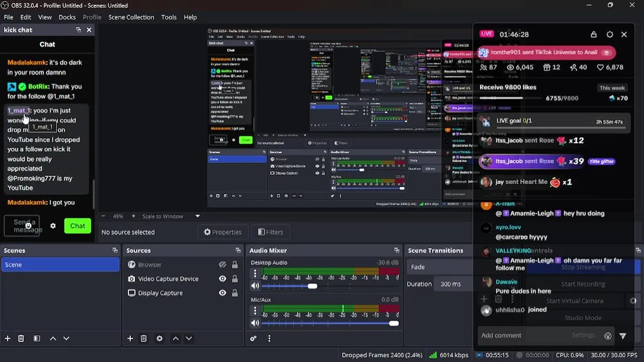Open emoji picker in TikTok comment box
644x362 pixels.
[x=608, y=335]
